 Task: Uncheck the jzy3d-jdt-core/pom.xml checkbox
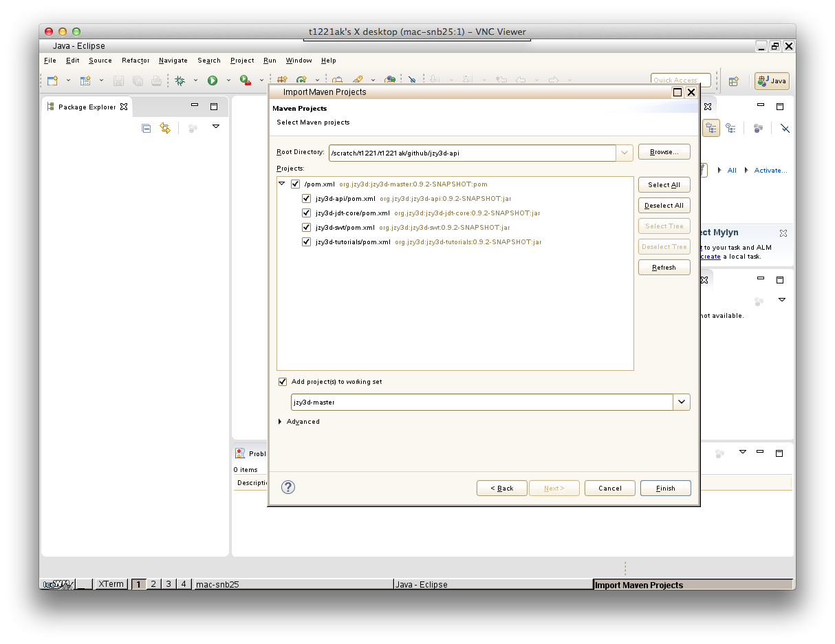click(307, 213)
